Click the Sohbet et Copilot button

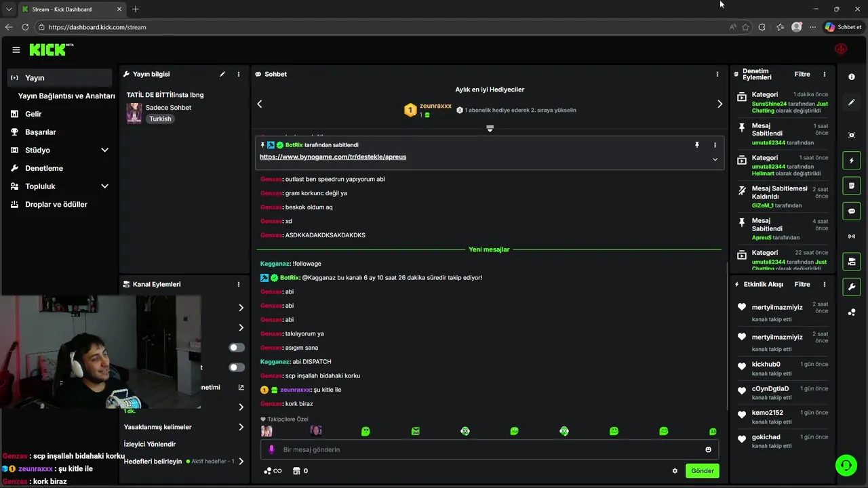[843, 27]
